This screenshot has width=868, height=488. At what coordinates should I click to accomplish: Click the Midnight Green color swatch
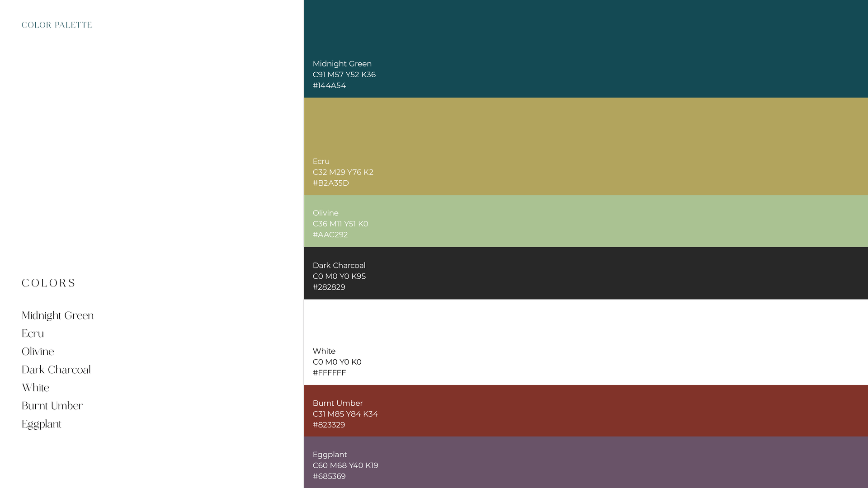click(x=585, y=32)
